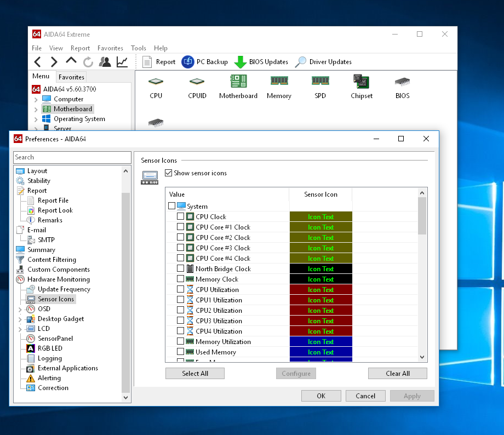Expand the Desktop Gadget preferences node

pos(20,319)
